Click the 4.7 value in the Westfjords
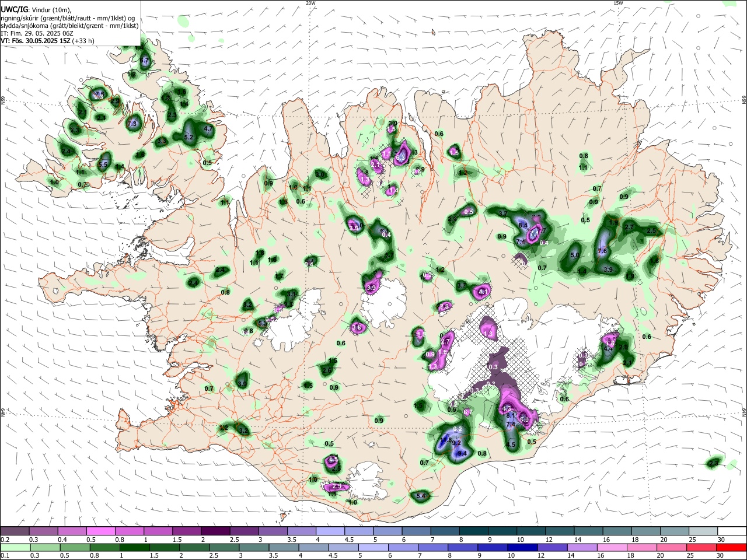Screen dimensions: 747x560 (x=208, y=128)
